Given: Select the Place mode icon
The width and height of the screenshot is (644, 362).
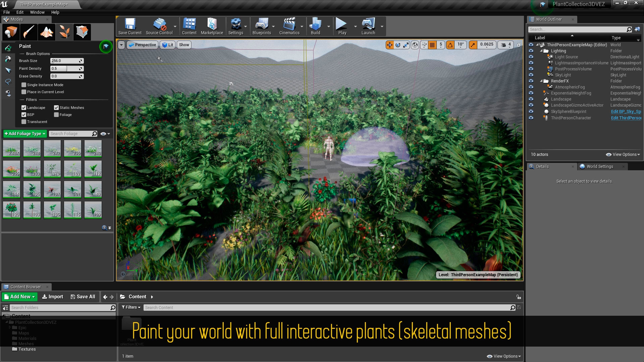Looking at the screenshot, I should [x=11, y=32].
